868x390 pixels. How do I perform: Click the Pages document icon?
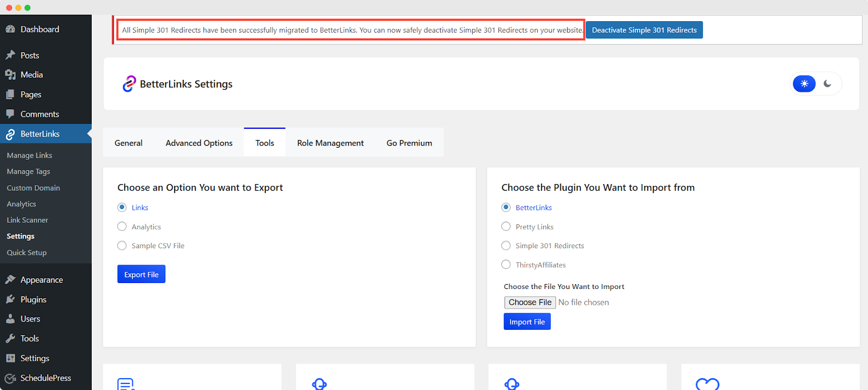(10, 95)
